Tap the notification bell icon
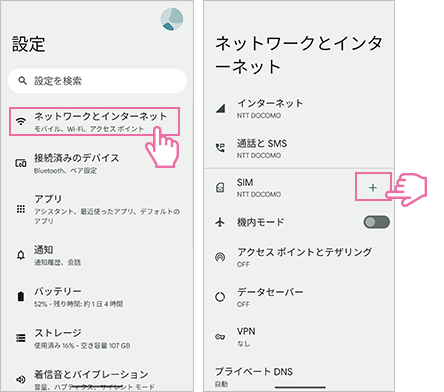 (21, 255)
